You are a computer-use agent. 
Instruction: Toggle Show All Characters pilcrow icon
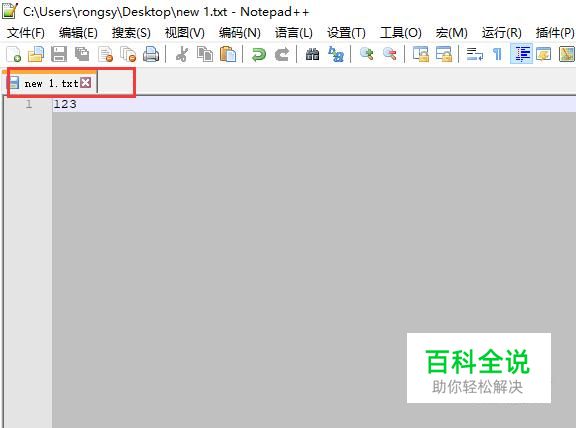click(497, 54)
